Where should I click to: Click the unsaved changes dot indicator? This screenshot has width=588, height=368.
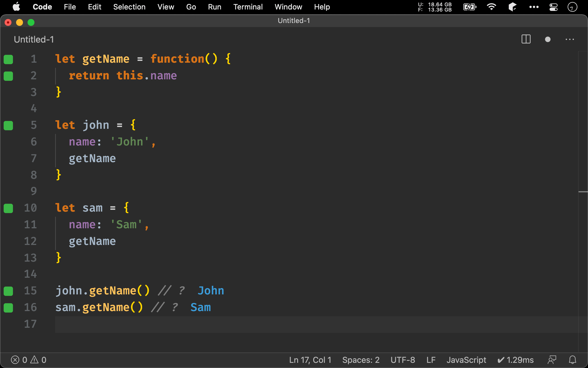click(547, 39)
